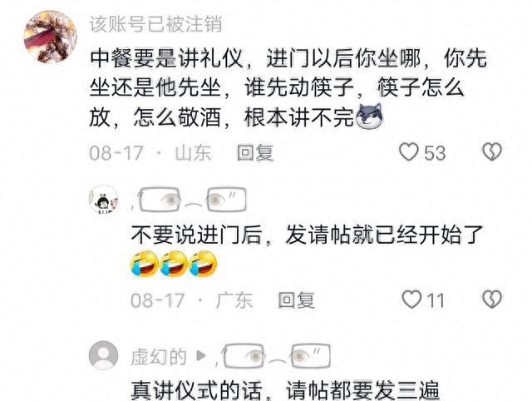Click 回复 under the Guangdong comment
532x401 pixels.
(296, 300)
